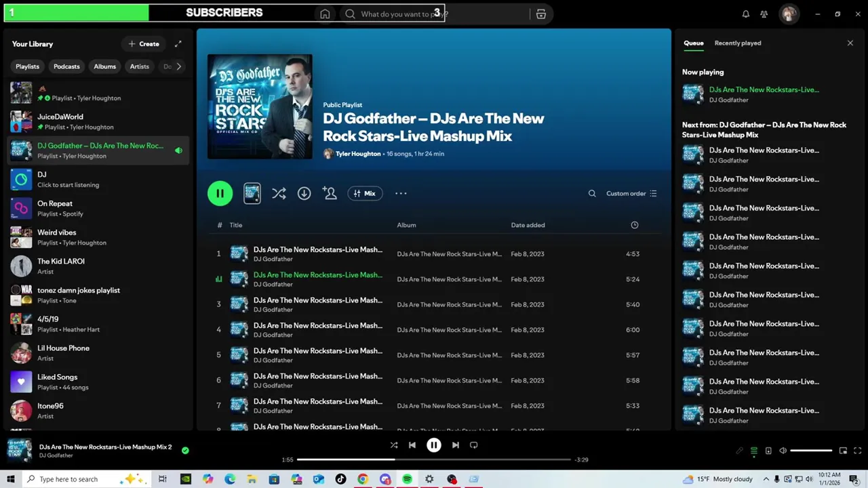This screenshot has width=868, height=488.
Task: Toggle shuffle in the playlist action bar
Action: [x=279, y=193]
